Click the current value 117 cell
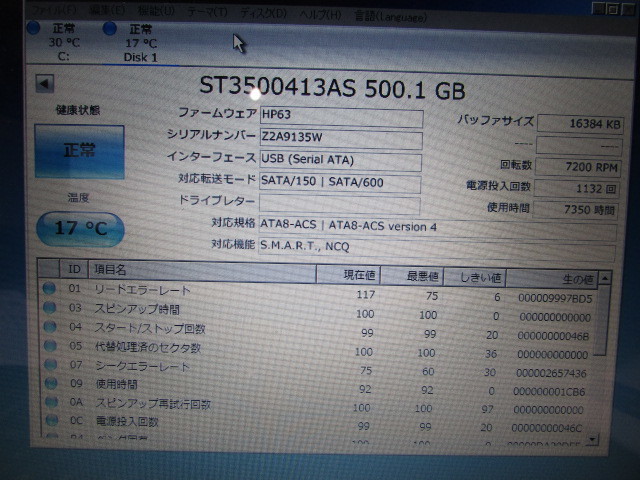Image resolution: width=640 pixels, height=480 pixels. pyautogui.click(x=366, y=295)
